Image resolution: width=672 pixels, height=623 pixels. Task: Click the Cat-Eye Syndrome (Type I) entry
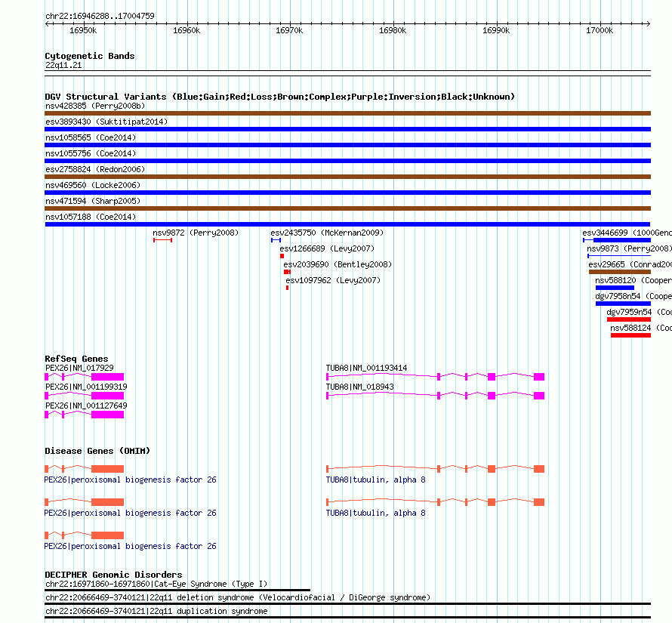pyautogui.click(x=156, y=584)
